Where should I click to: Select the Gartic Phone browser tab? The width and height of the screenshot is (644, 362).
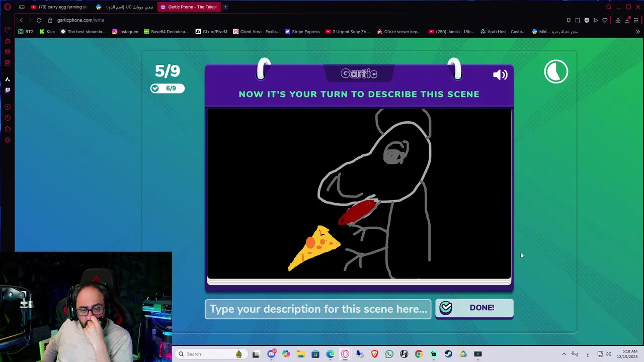[189, 7]
